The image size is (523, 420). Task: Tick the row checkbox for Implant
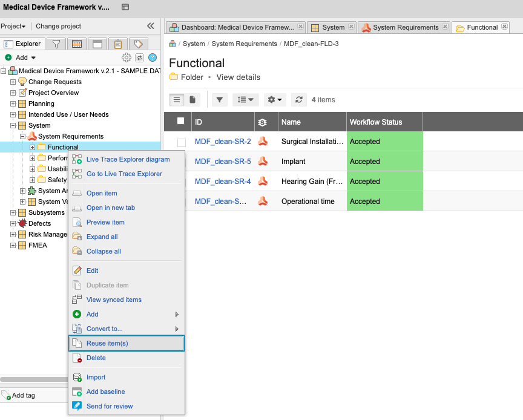(x=181, y=162)
